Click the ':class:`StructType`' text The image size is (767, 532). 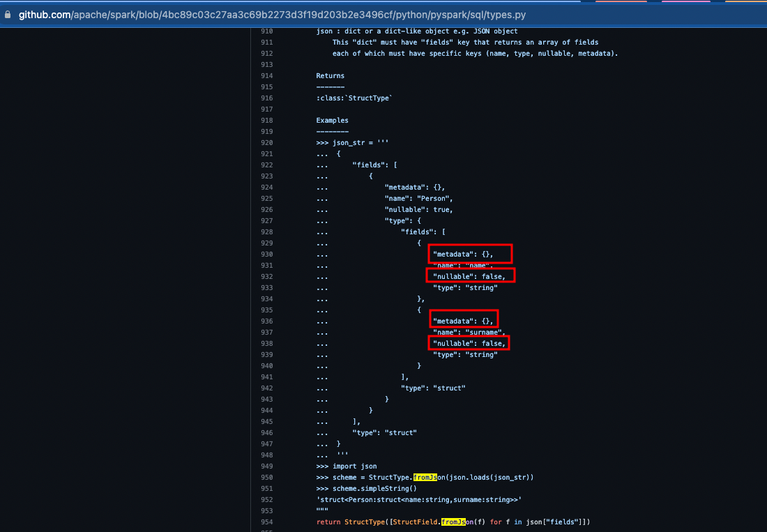[354, 98]
